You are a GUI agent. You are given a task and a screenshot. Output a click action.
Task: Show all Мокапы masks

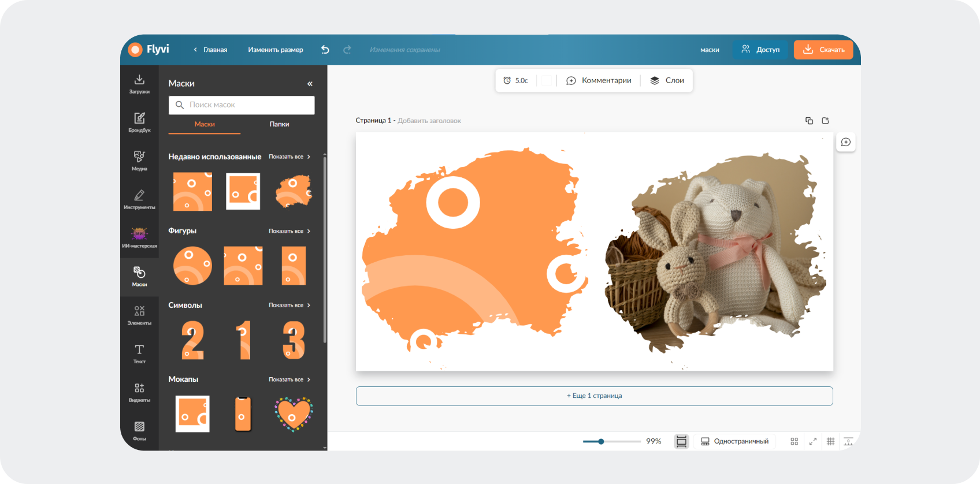tap(289, 379)
